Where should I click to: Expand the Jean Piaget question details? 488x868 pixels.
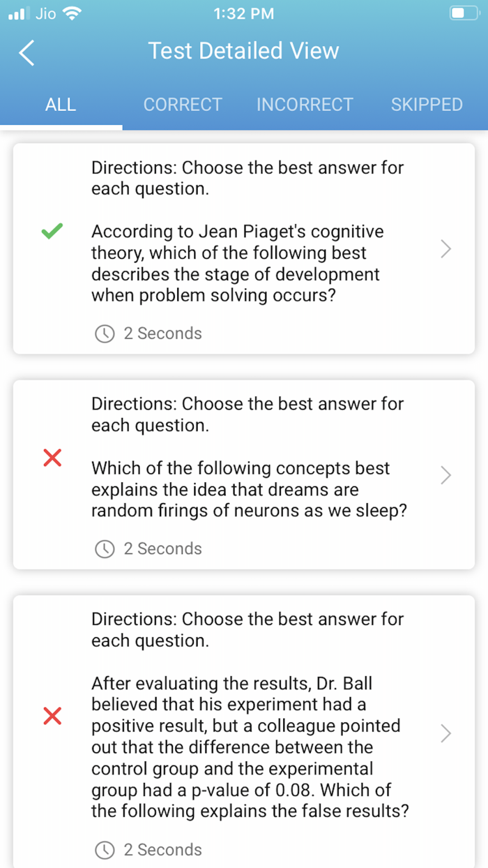(446, 249)
